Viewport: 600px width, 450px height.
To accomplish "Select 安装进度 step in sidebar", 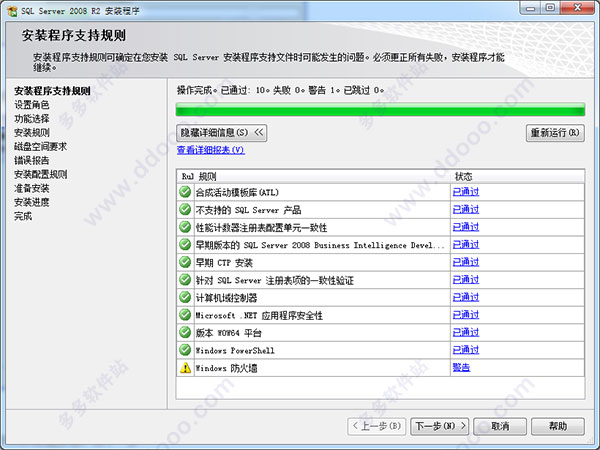I will [x=32, y=202].
